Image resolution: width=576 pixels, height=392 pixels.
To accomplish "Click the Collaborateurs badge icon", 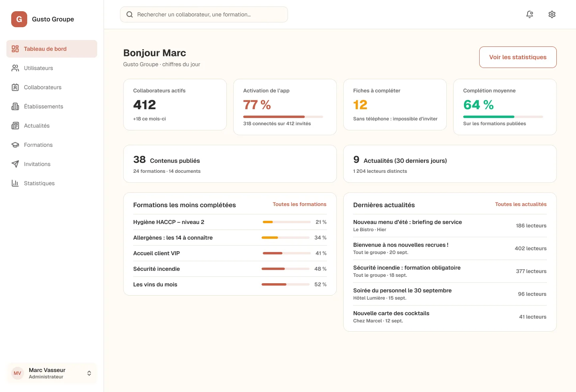I will pyautogui.click(x=15, y=87).
